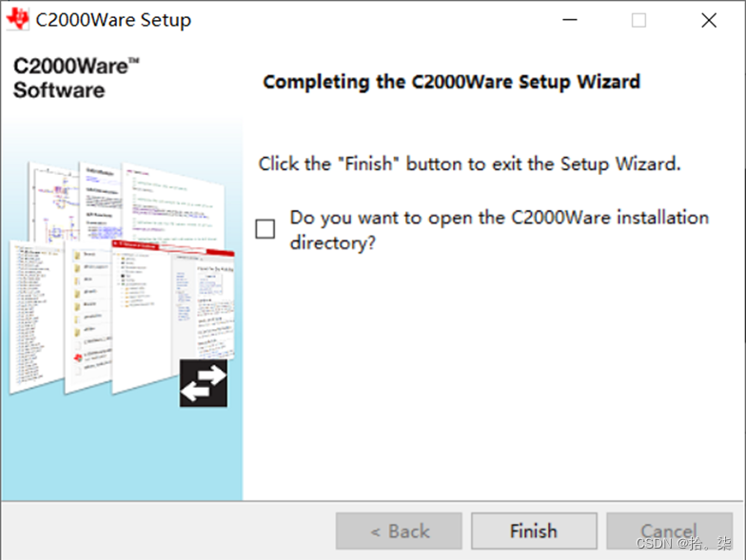Click the Finish button
746x560 pixels.
pyautogui.click(x=534, y=531)
